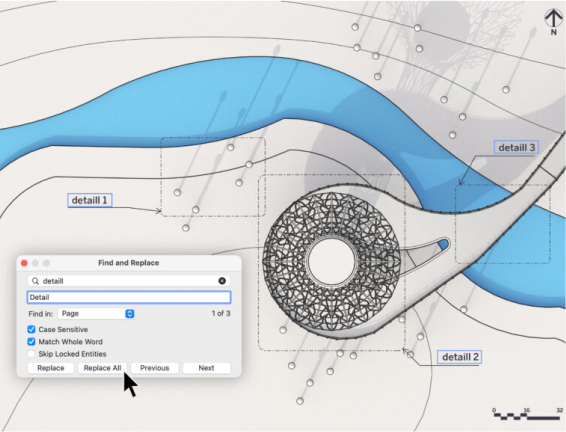
Task: Click the Replace All button
Action: click(102, 368)
